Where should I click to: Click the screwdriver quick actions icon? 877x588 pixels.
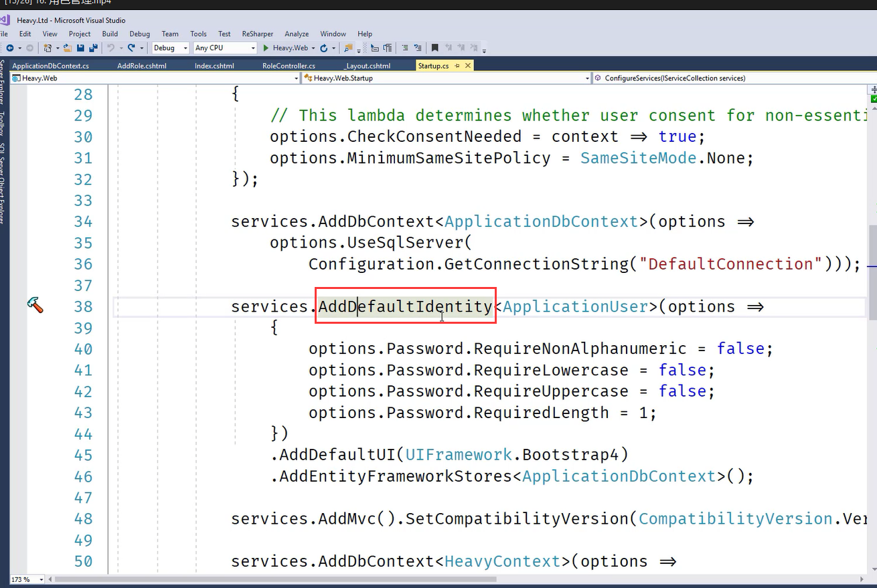35,306
